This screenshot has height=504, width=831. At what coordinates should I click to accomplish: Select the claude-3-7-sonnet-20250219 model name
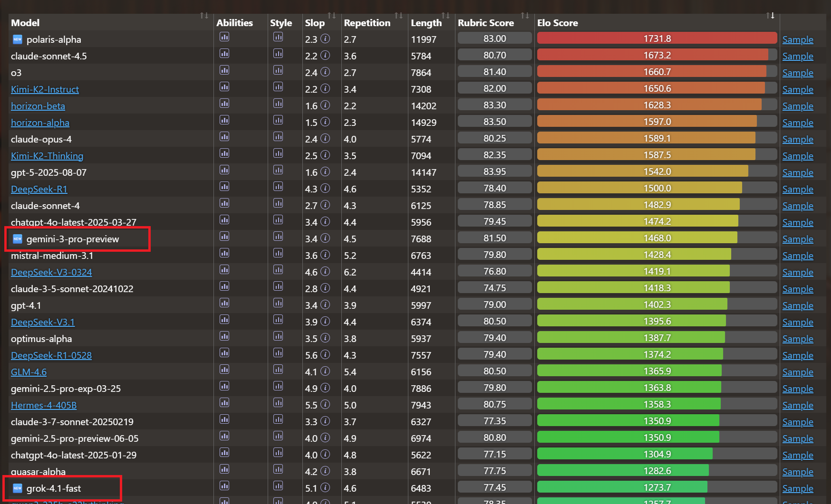pos(72,422)
